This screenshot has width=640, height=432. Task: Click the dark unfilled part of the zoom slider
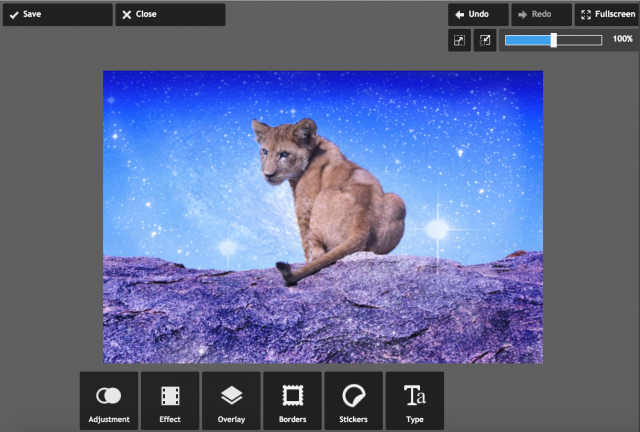click(x=580, y=40)
